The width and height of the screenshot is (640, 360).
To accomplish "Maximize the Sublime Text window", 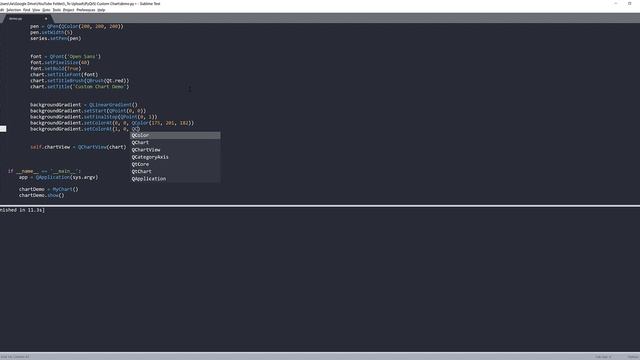I will [629, 3].
